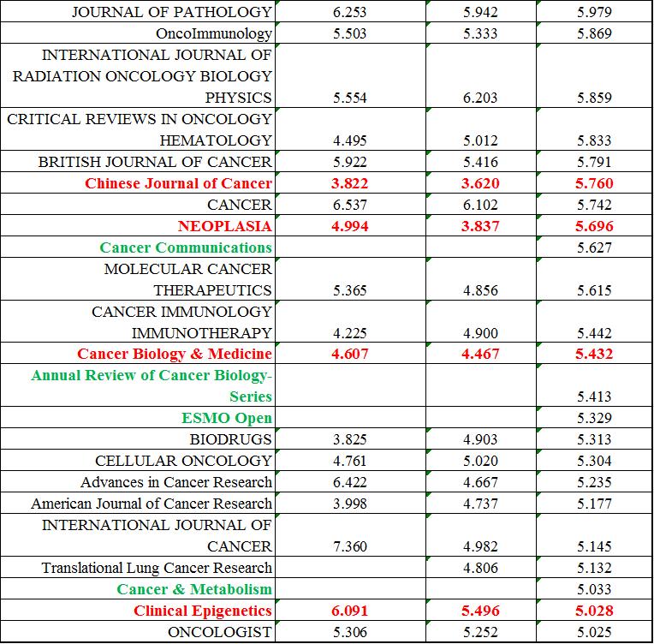Click CRITICAL REVIEWS IN ONCOLOGY HEMATOLOGY cell
The height and width of the screenshot is (644, 654).
click(138, 129)
